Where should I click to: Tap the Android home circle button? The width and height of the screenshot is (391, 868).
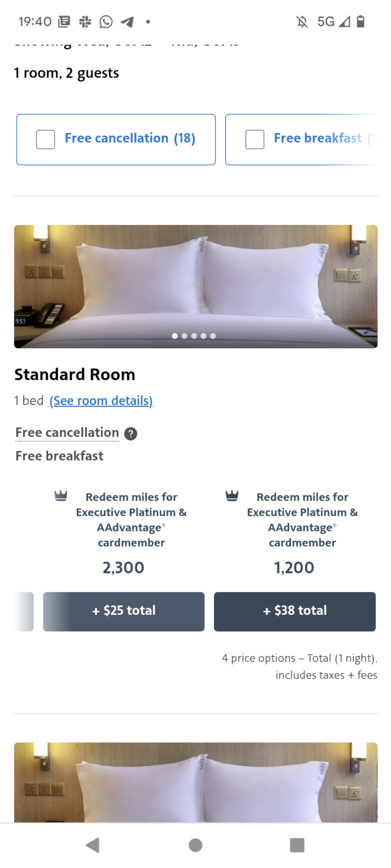coord(195,844)
